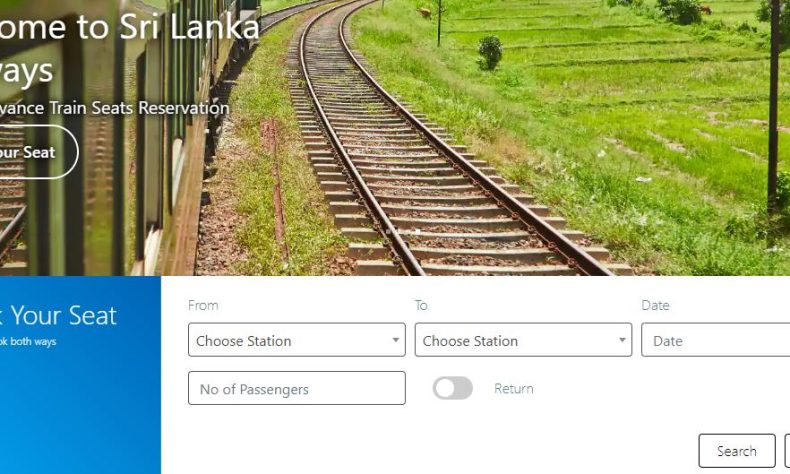The width and height of the screenshot is (790, 474).
Task: Click the From field's caret arrow
Action: tap(396, 340)
